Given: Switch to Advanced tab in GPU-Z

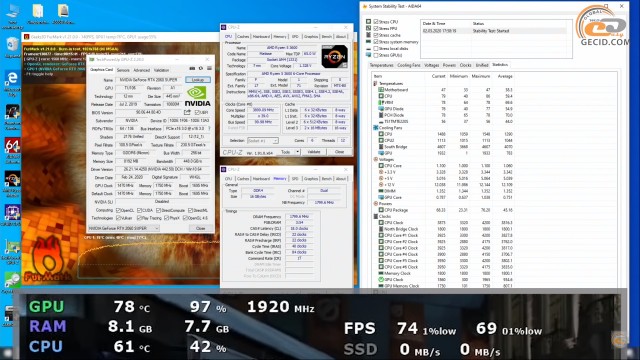Looking at the screenshot, I should [x=141, y=70].
